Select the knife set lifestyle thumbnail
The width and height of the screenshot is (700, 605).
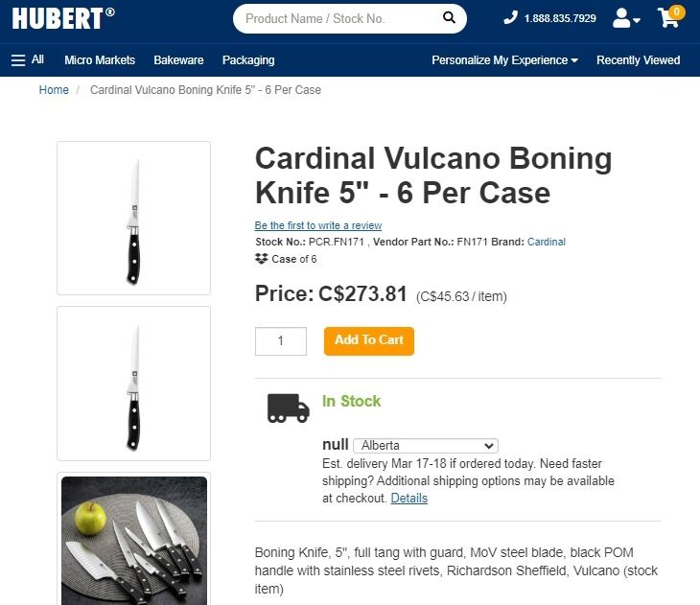(x=134, y=539)
